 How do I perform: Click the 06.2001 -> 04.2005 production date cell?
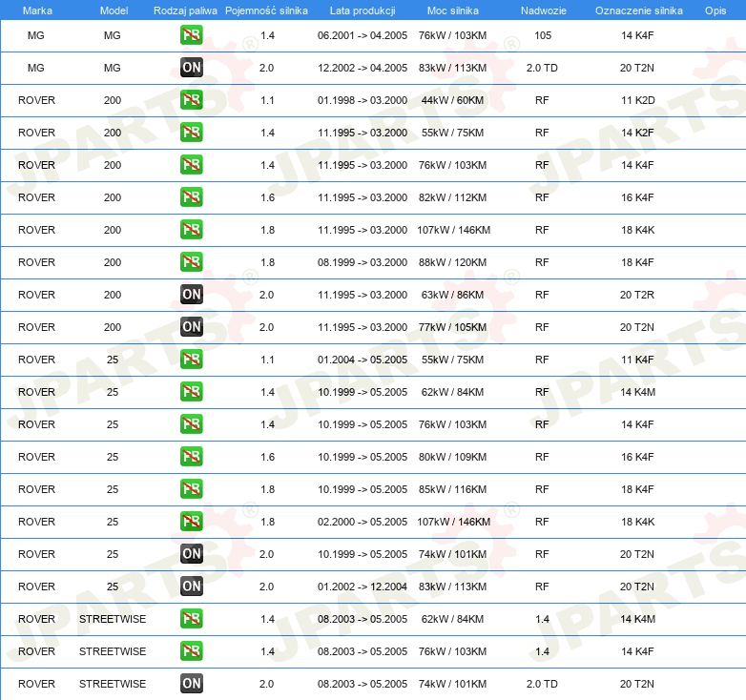363,35
